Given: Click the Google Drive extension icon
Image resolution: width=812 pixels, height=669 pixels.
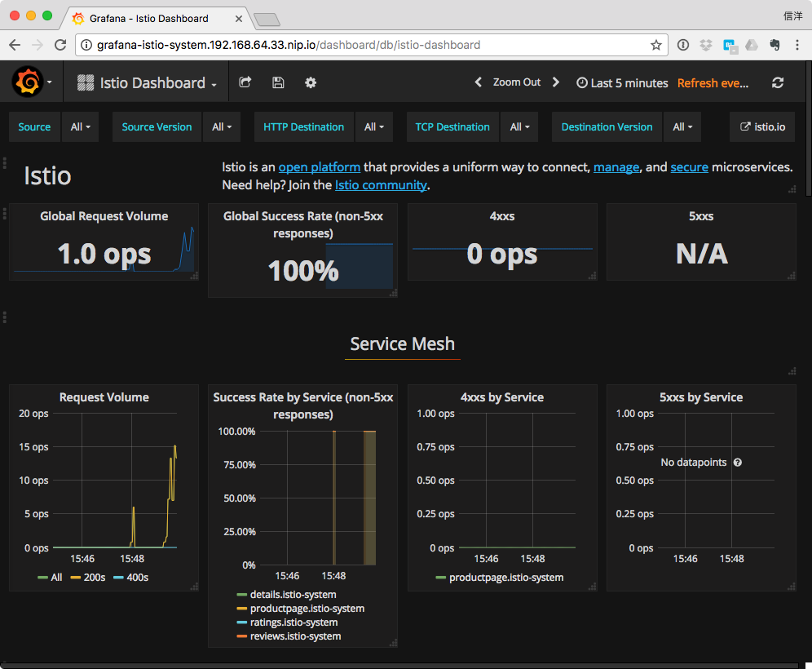Looking at the screenshot, I should pos(752,45).
